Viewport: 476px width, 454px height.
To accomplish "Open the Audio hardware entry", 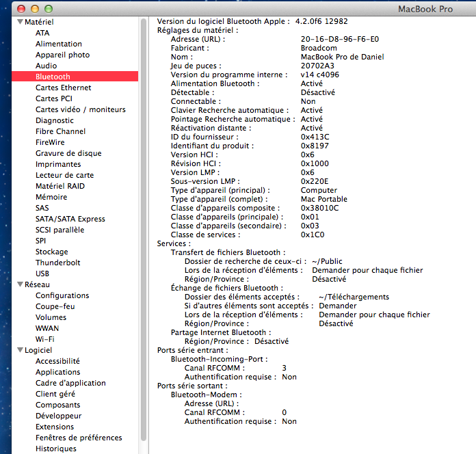I will [46, 66].
